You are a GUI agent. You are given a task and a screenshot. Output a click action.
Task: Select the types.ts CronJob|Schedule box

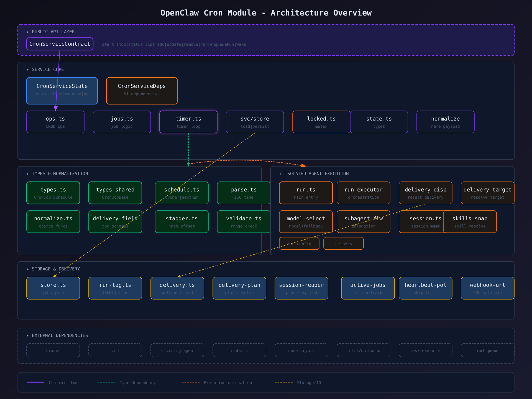53,193
